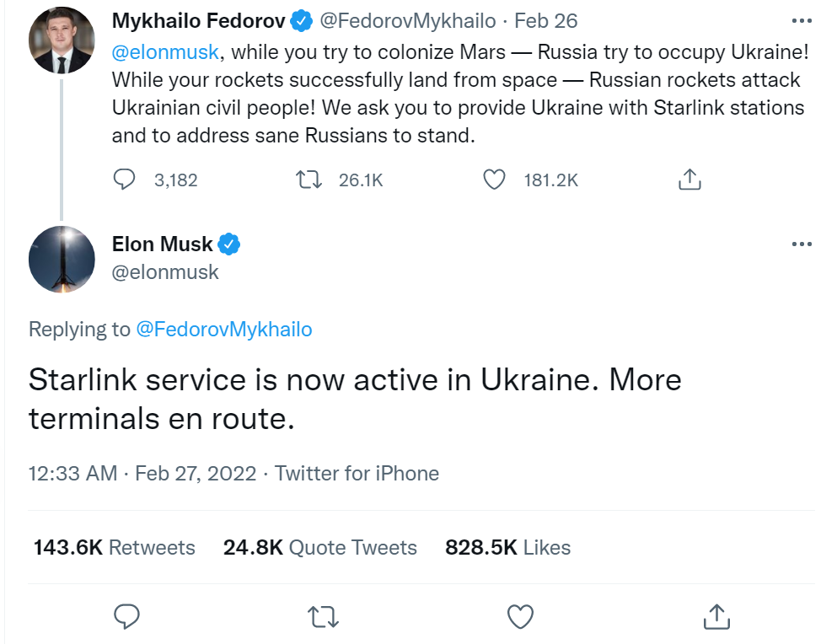Like Fedorov's tweet with 181.2K likes
This screenshot has height=644, width=837.
point(494,180)
